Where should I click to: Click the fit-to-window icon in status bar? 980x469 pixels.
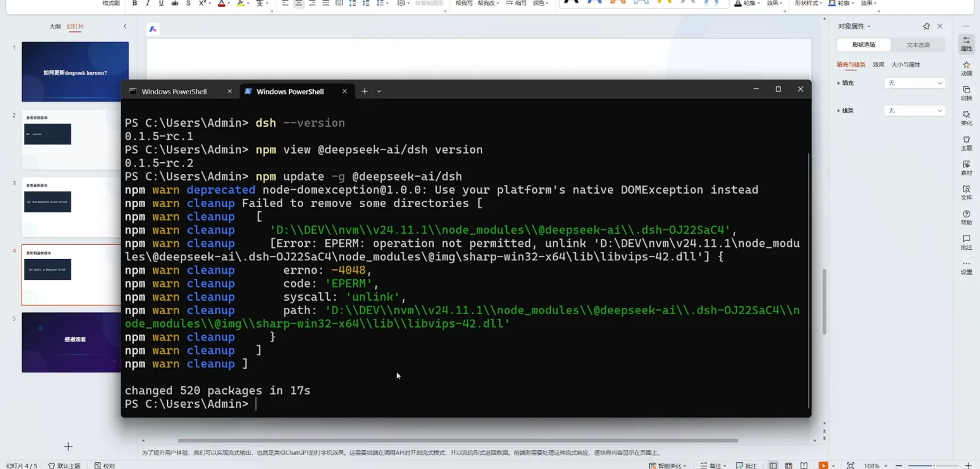850,465
